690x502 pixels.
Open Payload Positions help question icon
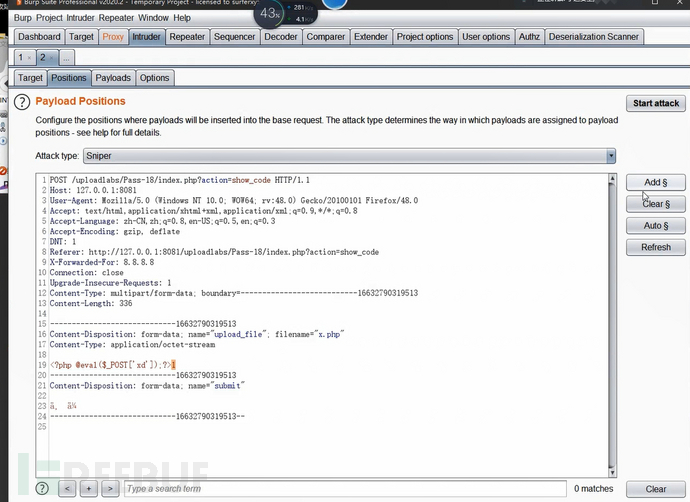(22, 102)
